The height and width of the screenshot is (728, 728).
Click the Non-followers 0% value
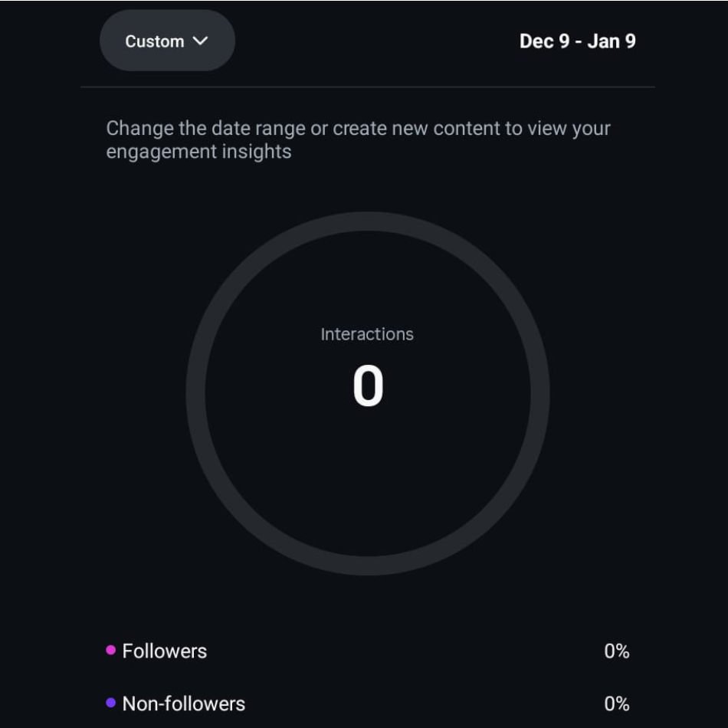(x=616, y=703)
